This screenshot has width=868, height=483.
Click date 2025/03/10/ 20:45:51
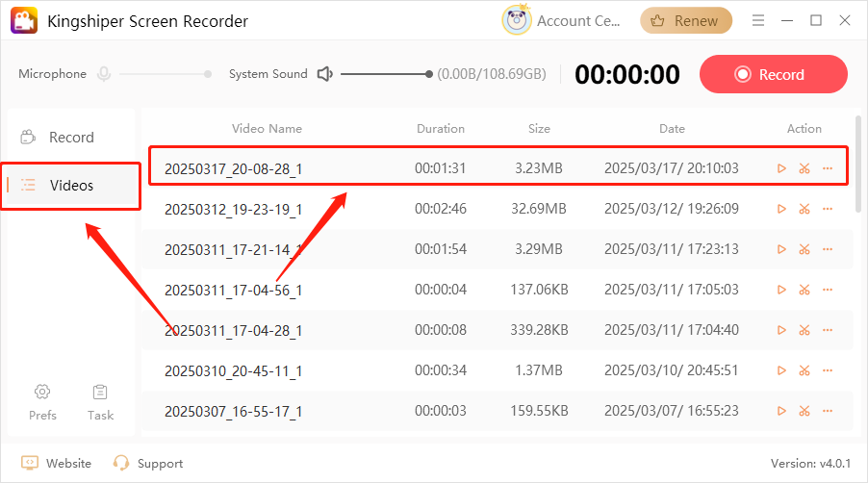point(672,370)
